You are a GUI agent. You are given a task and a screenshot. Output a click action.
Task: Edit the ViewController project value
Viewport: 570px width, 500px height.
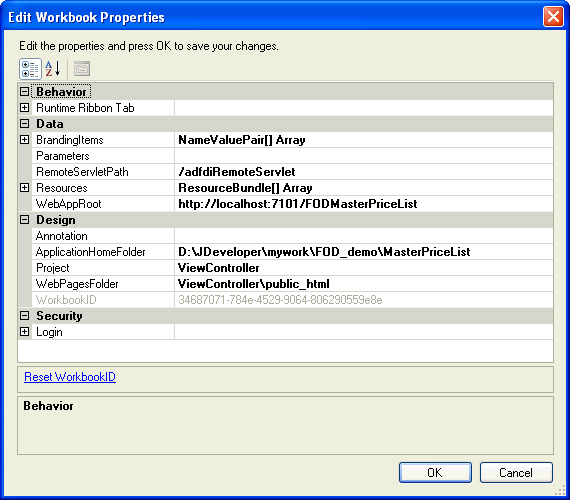(x=364, y=268)
